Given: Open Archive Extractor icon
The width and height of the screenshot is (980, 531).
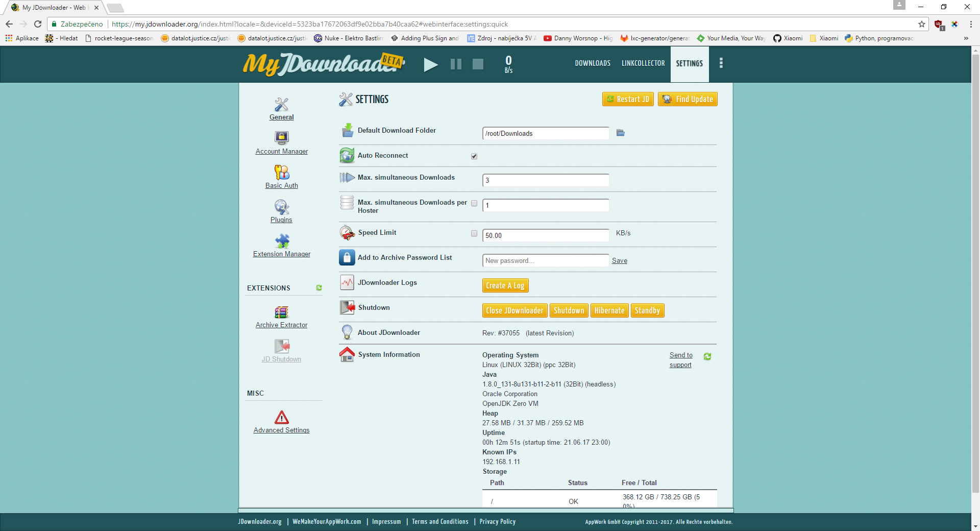Looking at the screenshot, I should (x=281, y=312).
